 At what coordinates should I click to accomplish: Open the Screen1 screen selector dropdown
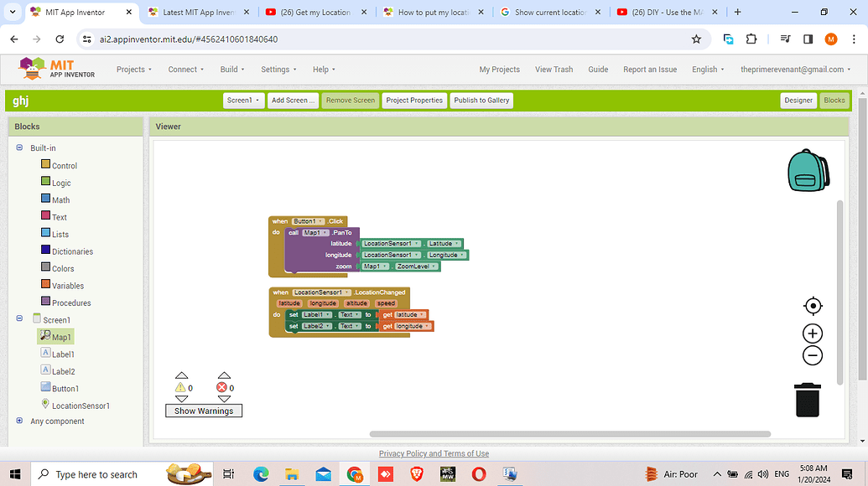tap(243, 99)
